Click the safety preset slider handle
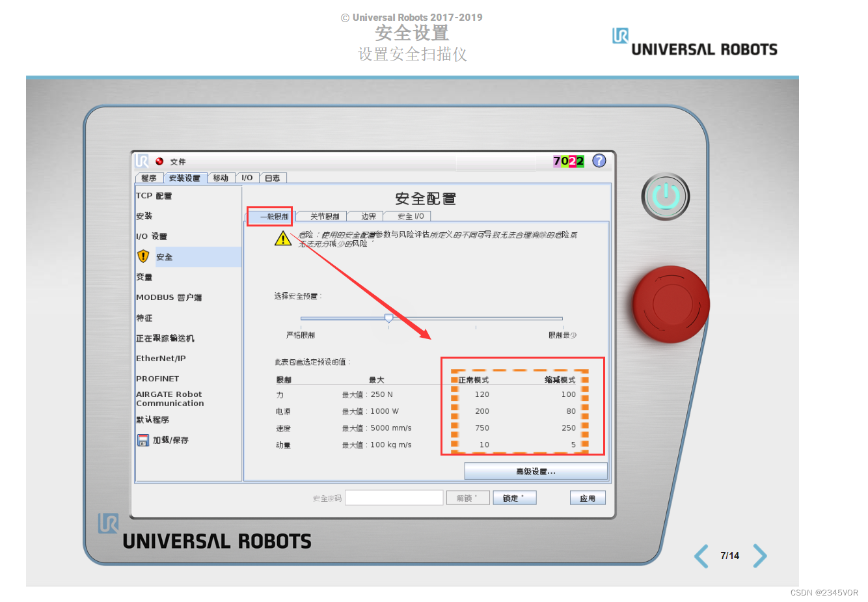This screenshot has width=868, height=602. click(x=388, y=318)
